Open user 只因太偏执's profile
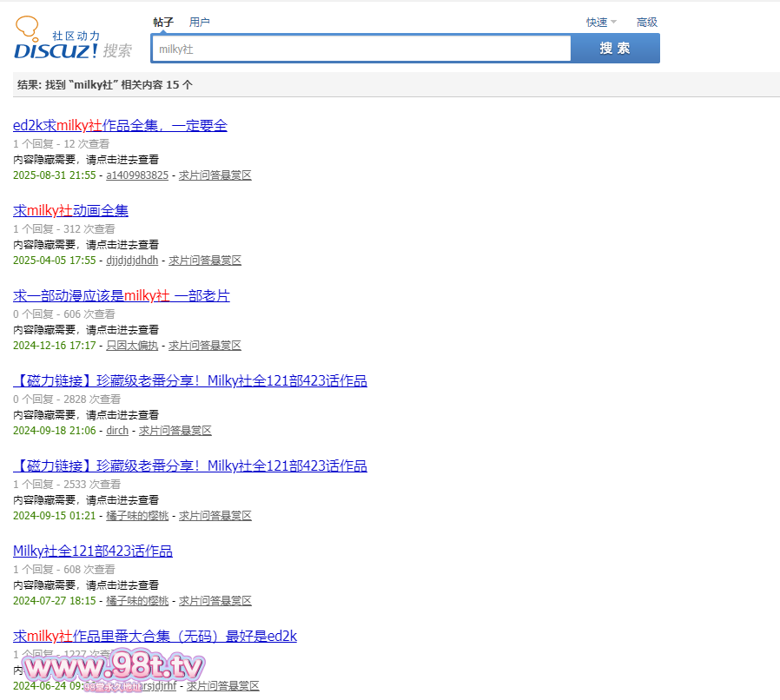The image size is (780, 700). 132,346
